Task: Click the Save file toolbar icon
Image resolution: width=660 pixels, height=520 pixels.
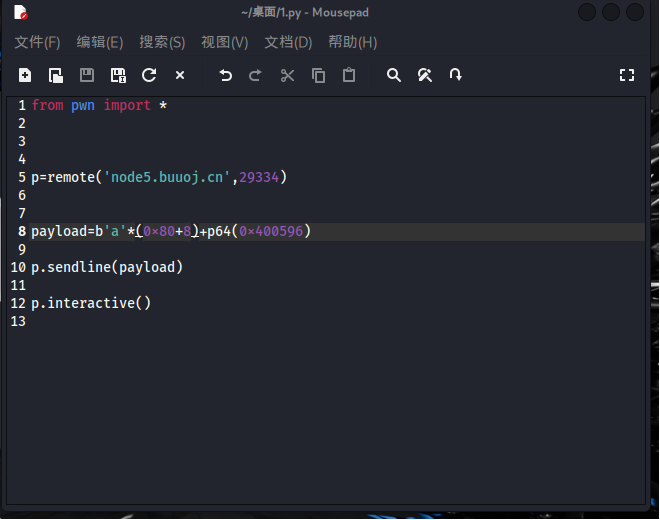Action: click(x=87, y=75)
